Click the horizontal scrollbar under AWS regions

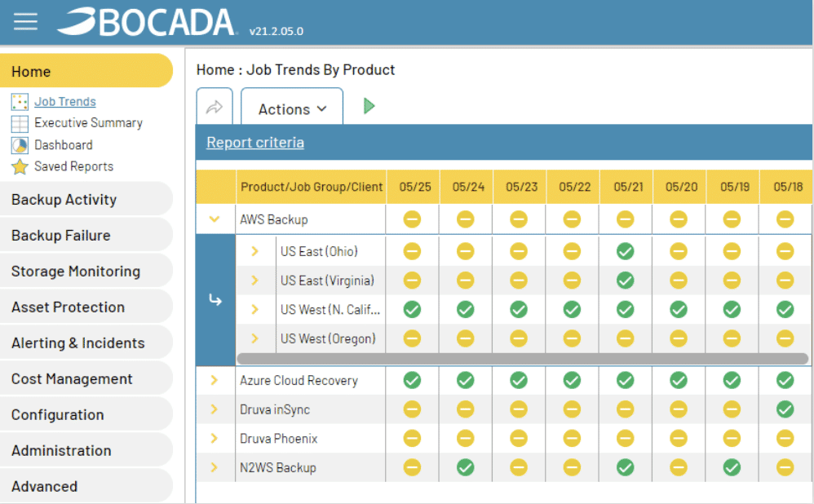point(522,359)
